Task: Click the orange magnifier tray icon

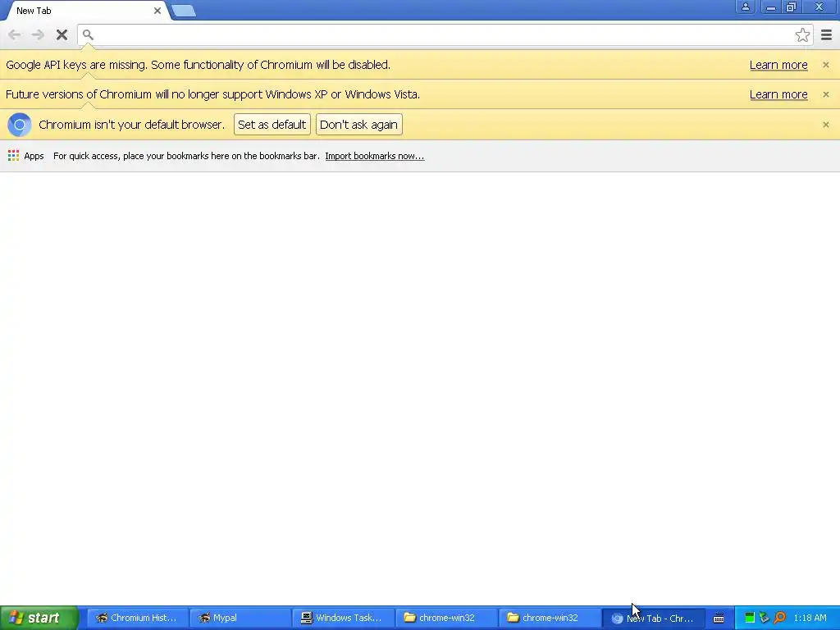Action: click(779, 618)
